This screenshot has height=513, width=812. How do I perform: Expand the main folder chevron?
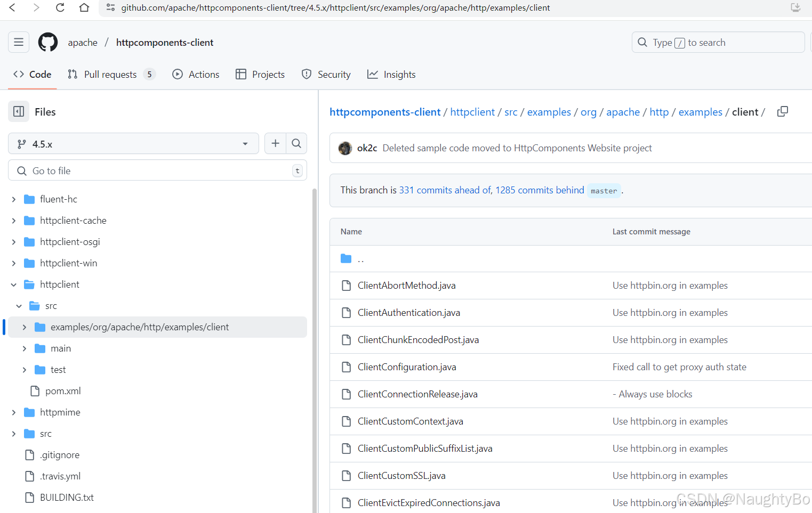25,348
